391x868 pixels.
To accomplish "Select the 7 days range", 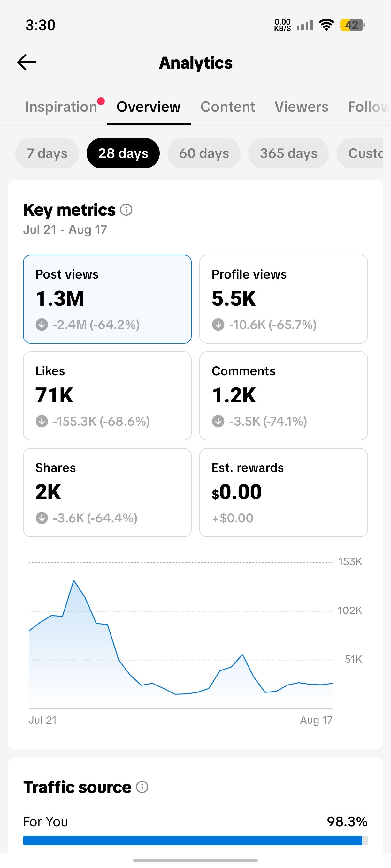I will pyautogui.click(x=47, y=153).
